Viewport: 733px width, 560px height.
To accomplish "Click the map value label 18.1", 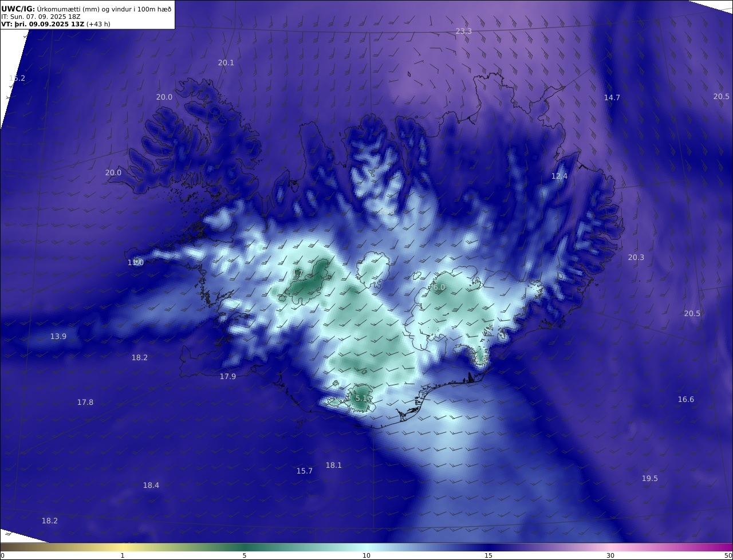I will click(334, 466).
